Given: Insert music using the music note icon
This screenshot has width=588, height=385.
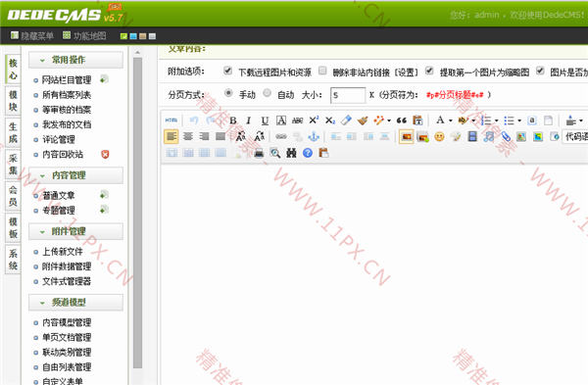Looking at the screenshot, I should (489, 137).
